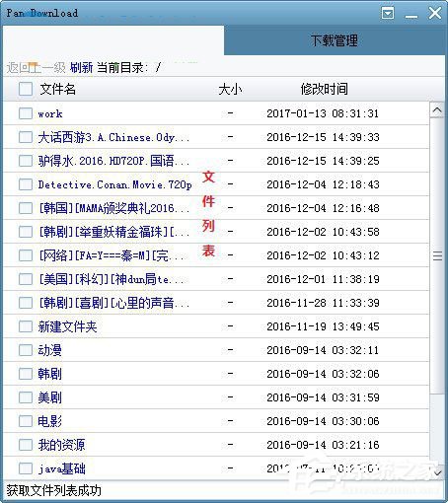Check the box for [韩剧][举重妖精金福珠] row
Screen dimensions: 448x503
click(26, 232)
